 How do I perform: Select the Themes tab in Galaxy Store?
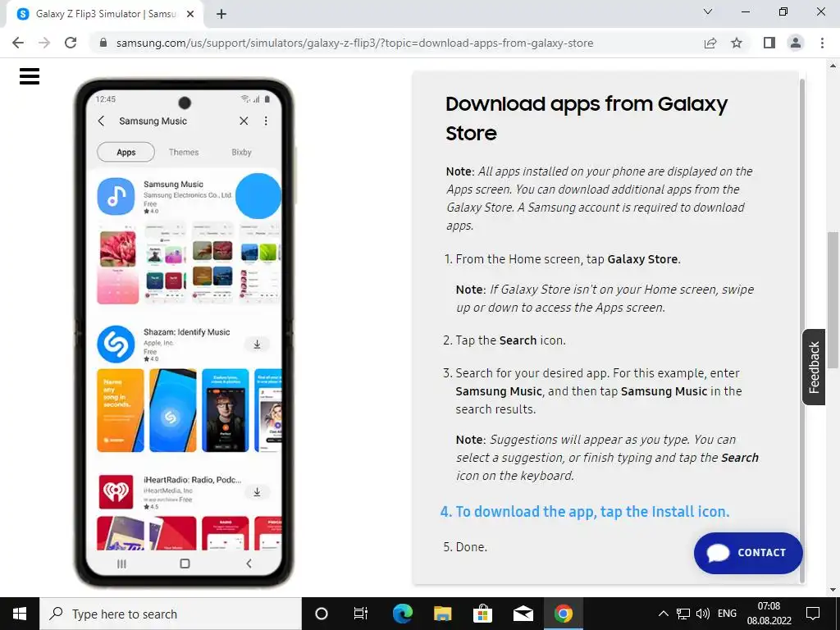[184, 152]
